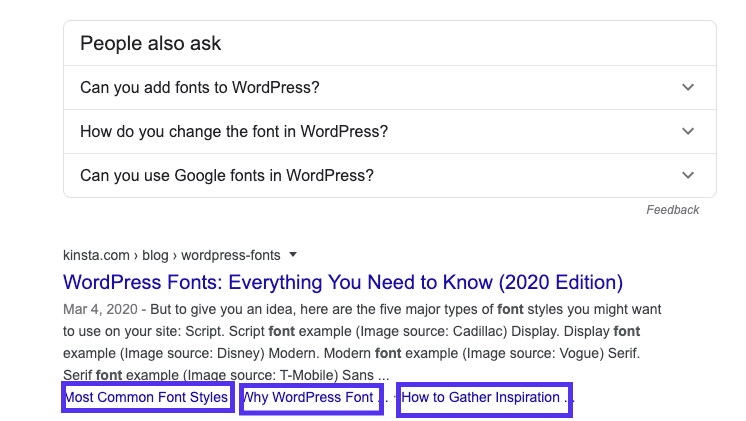The height and width of the screenshot is (421, 746).
Task: Select question "How do you change the font in WordPress?"
Action: pos(234,131)
